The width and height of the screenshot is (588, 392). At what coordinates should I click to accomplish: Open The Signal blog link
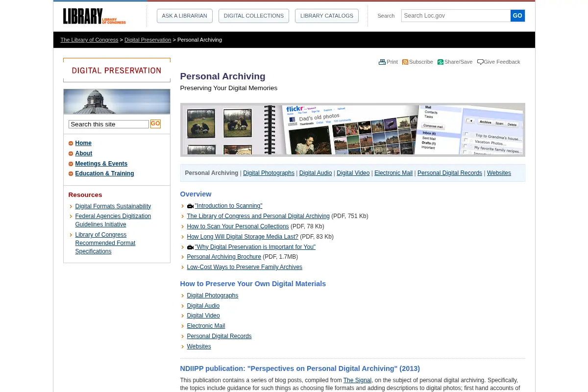coord(358,380)
